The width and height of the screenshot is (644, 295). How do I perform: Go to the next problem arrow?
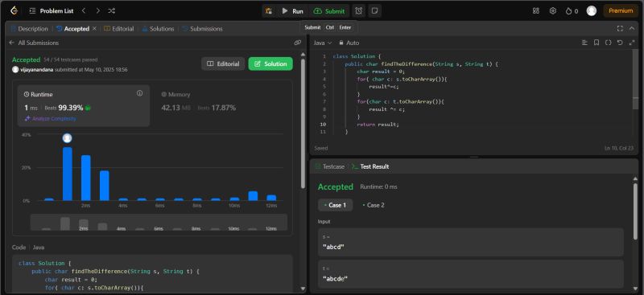97,11
